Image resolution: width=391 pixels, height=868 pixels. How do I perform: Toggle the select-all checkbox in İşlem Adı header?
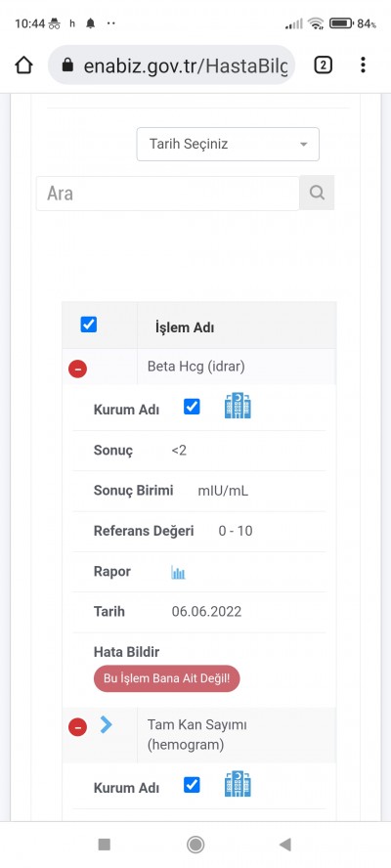89,325
